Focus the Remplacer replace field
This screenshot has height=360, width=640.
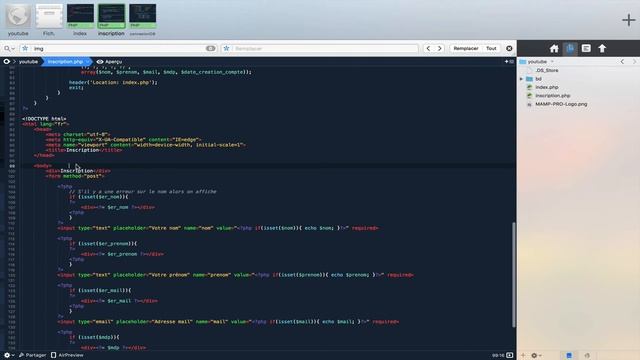[320, 48]
